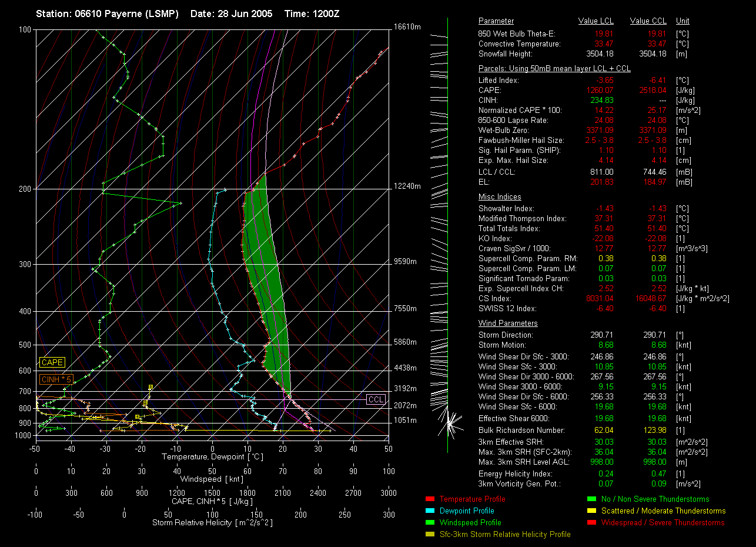The width and height of the screenshot is (756, 547).
Task: Click the 'Snowfall Height:' parameter label
Action: (x=509, y=54)
